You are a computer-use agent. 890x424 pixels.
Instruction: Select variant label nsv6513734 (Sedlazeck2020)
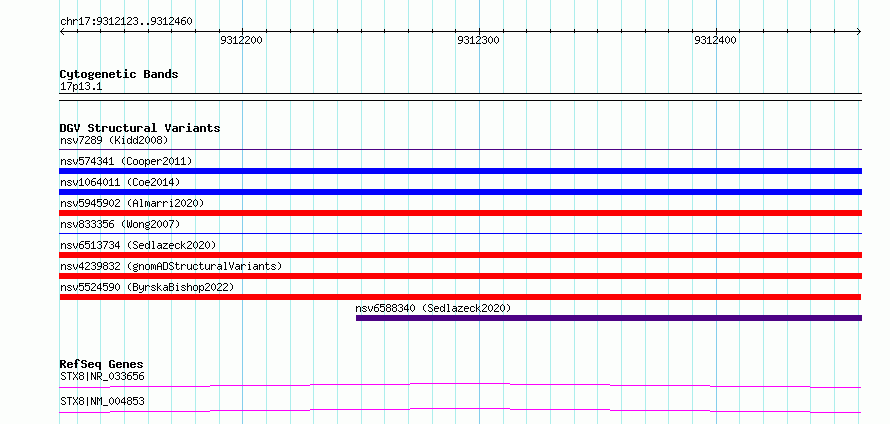click(x=138, y=245)
